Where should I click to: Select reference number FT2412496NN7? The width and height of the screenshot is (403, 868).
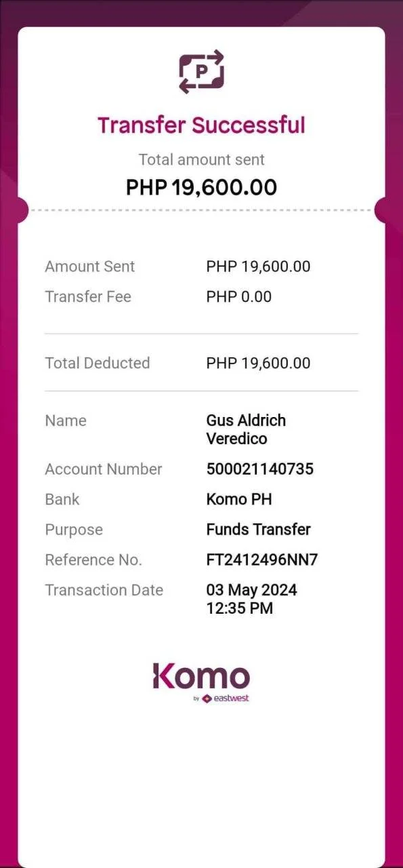(x=261, y=560)
